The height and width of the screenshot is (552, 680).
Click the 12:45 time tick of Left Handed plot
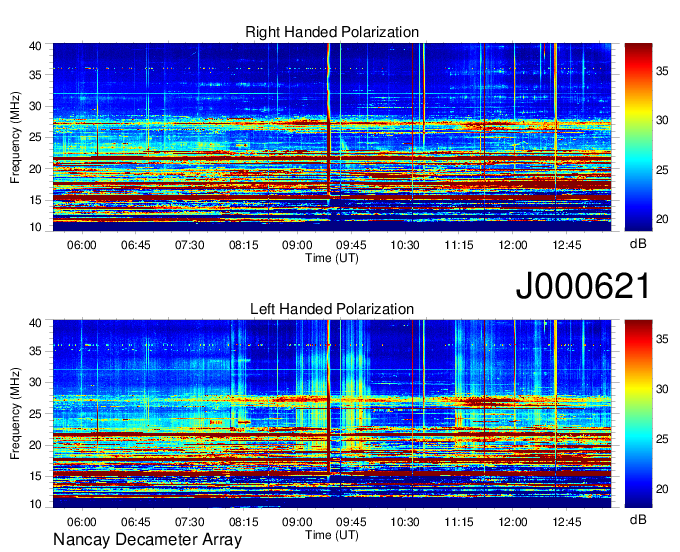click(x=567, y=522)
